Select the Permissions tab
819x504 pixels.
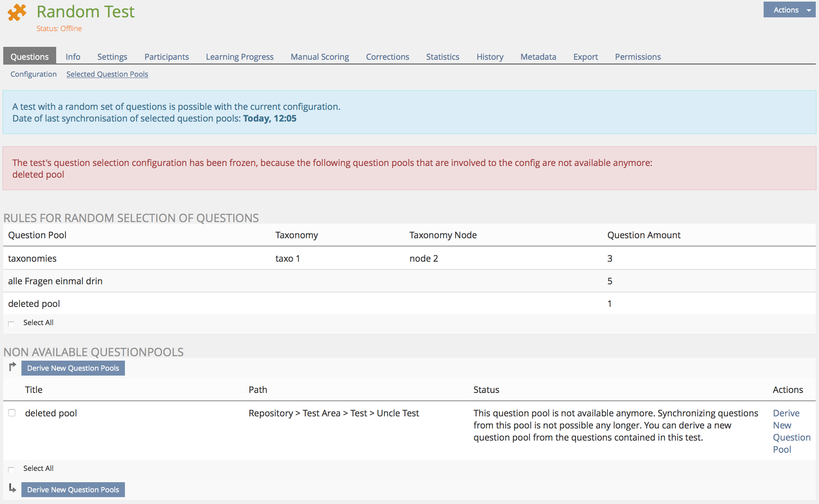pyautogui.click(x=637, y=57)
